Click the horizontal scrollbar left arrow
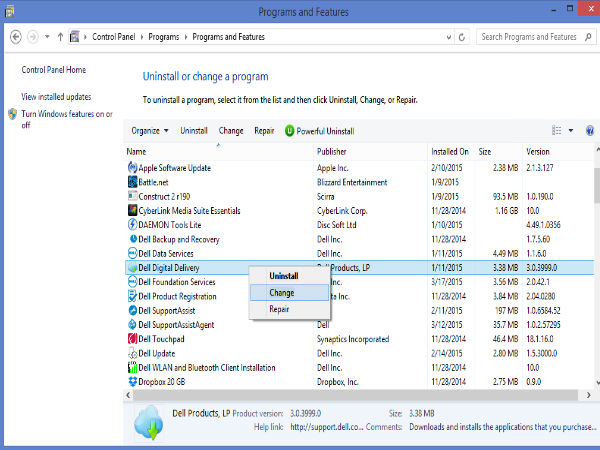Image resolution: width=600 pixels, height=450 pixels. (128, 395)
